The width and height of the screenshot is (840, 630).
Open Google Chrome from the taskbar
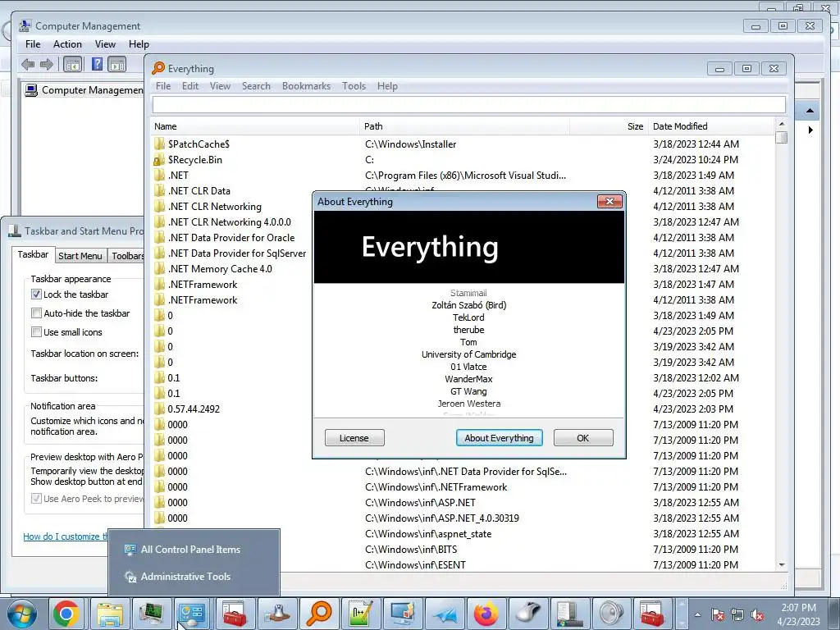(x=66, y=614)
